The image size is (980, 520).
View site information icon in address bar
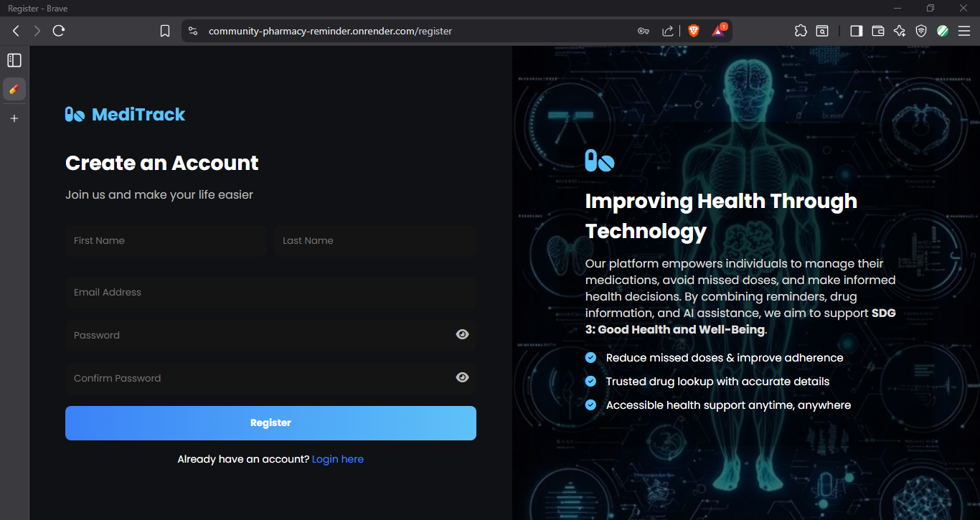[x=192, y=31]
